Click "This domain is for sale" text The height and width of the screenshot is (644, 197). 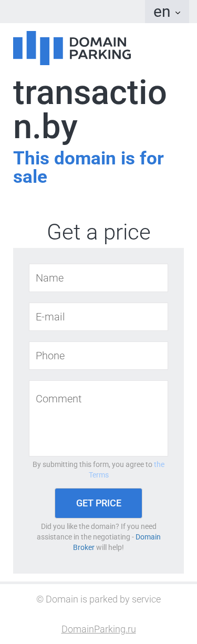click(x=88, y=167)
